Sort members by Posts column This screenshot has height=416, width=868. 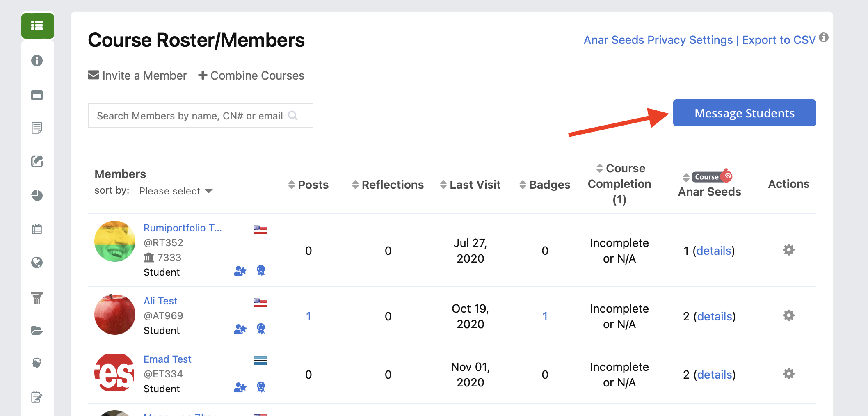[x=308, y=185]
